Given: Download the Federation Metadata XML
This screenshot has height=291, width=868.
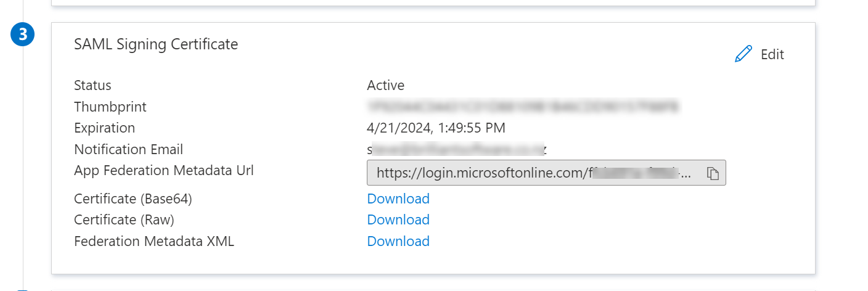Looking at the screenshot, I should (x=398, y=241).
